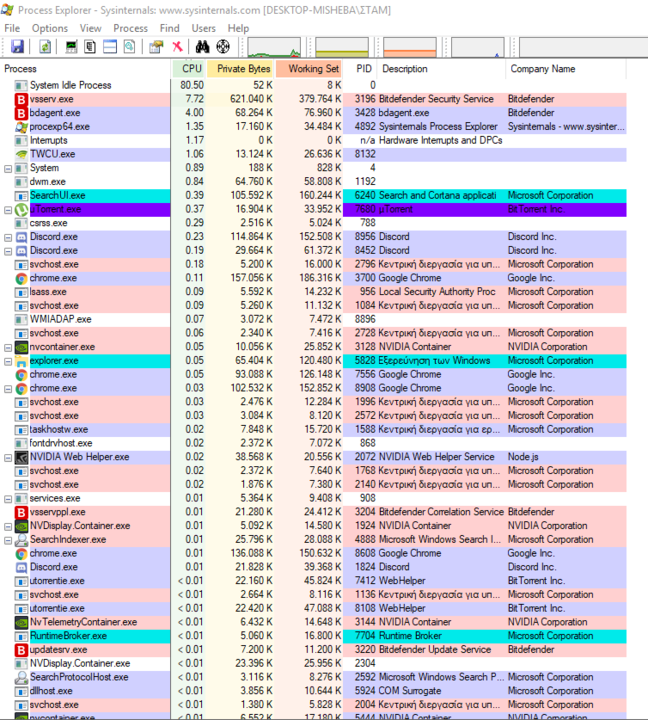Select the WMIADAP.exe process row
648x720 pixels.
pos(314,320)
